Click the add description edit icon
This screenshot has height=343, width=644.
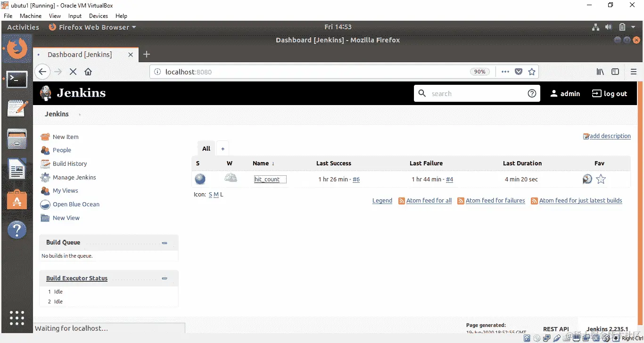tap(586, 136)
